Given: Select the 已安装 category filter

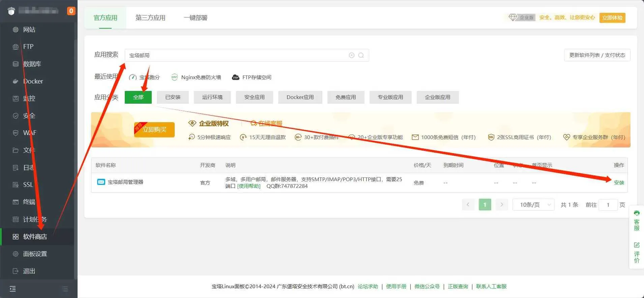Looking at the screenshot, I should pos(173,97).
